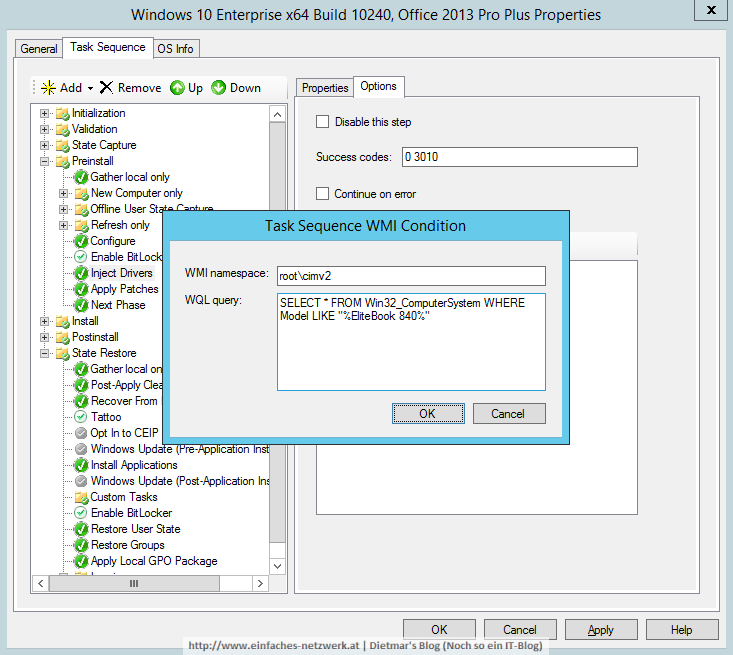Viewport: 733px width, 655px height.
Task: Expand the Offline User State Capture subgroup
Action: pos(63,209)
